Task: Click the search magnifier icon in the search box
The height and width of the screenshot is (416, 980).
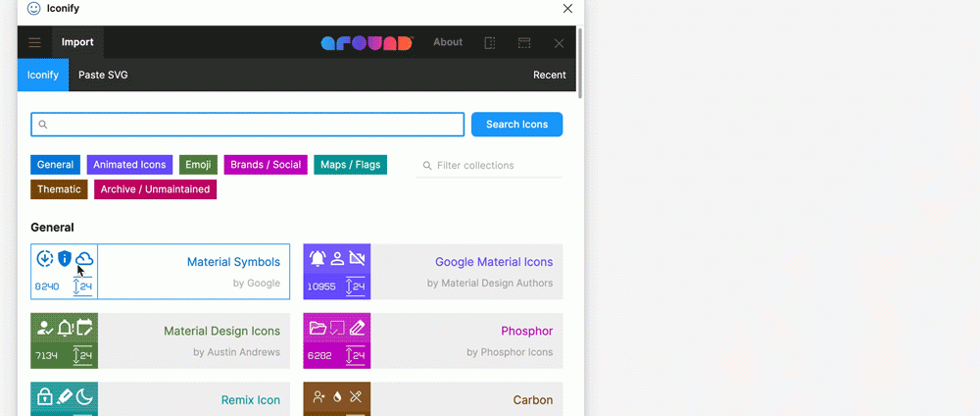Action: (x=43, y=125)
